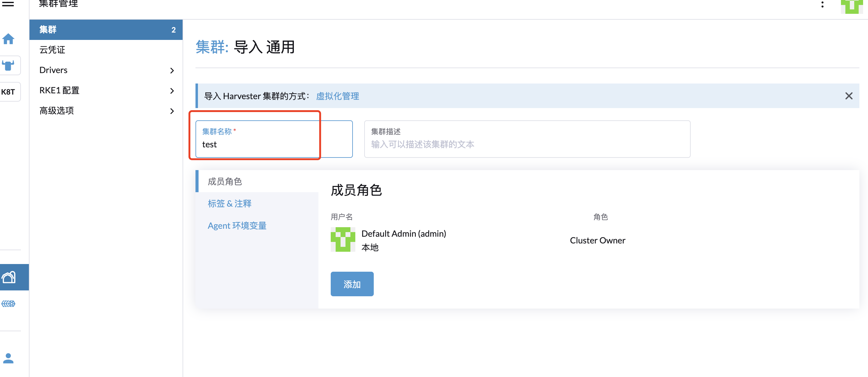Follow the 虚拟化管理 link
This screenshot has width=868, height=377.
[x=337, y=96]
